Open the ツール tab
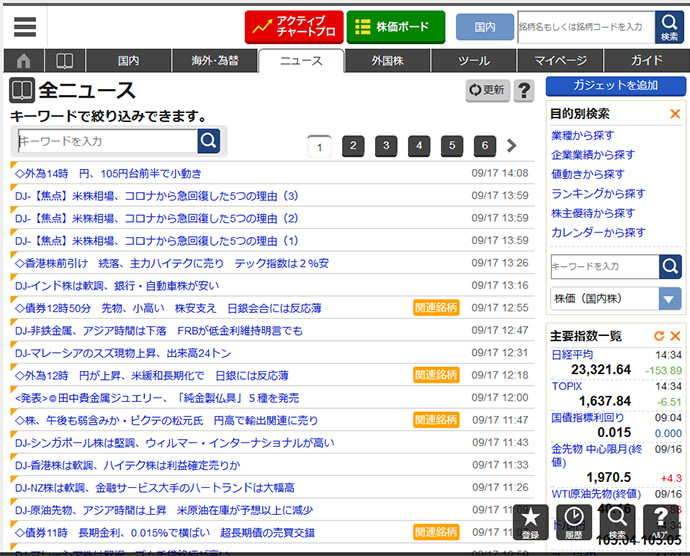This screenshot has width=690, height=556. point(473,60)
